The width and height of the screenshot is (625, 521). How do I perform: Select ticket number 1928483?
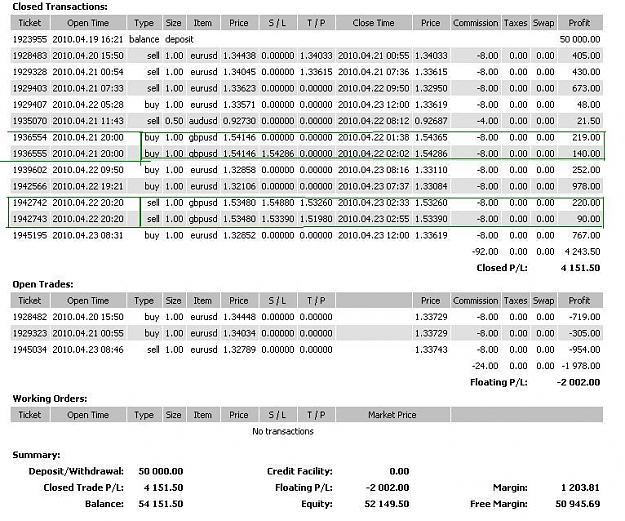pyautogui.click(x=30, y=55)
